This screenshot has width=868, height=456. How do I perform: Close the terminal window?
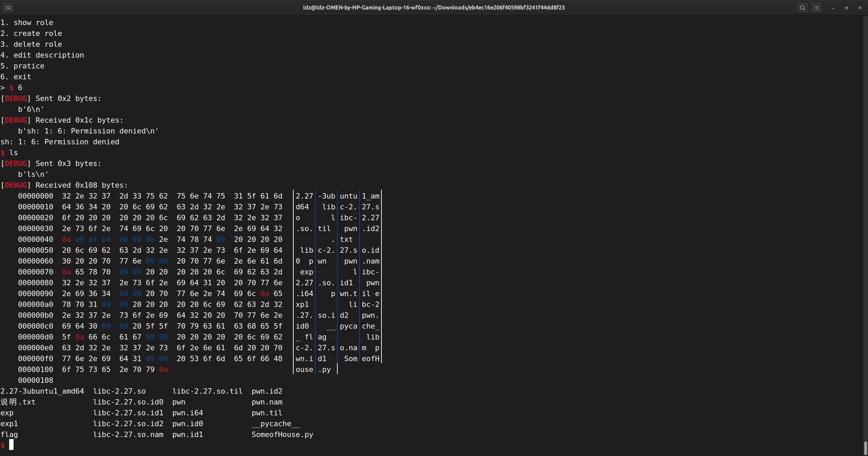860,7
